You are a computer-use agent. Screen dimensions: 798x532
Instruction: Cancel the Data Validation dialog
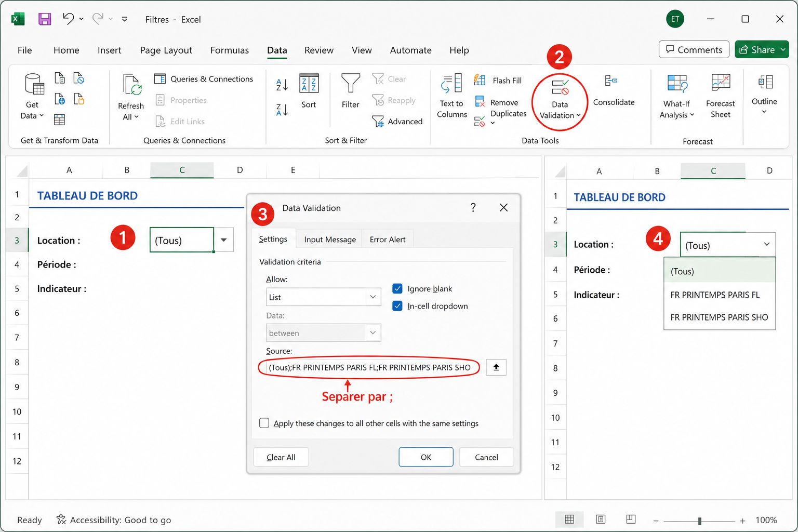click(486, 457)
